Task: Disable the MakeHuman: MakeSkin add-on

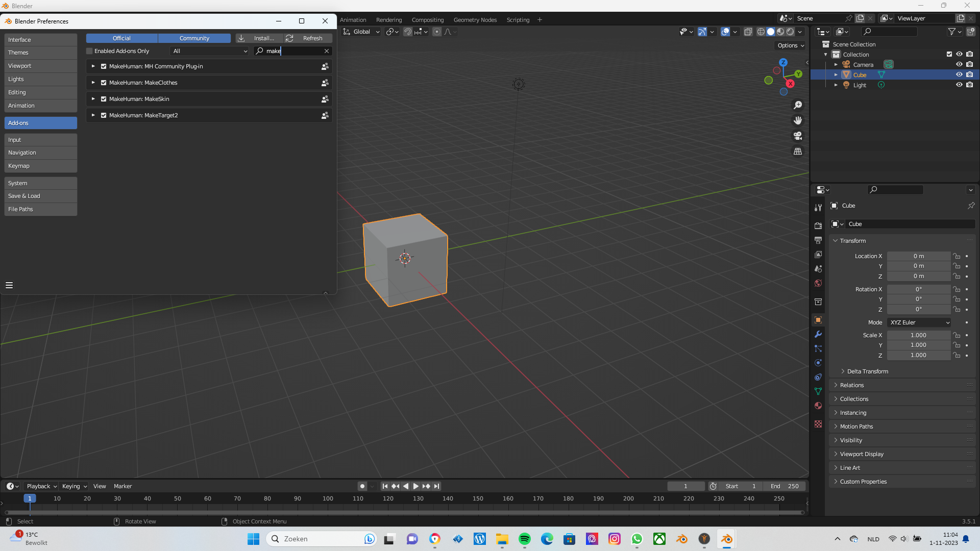Action: coord(104,99)
